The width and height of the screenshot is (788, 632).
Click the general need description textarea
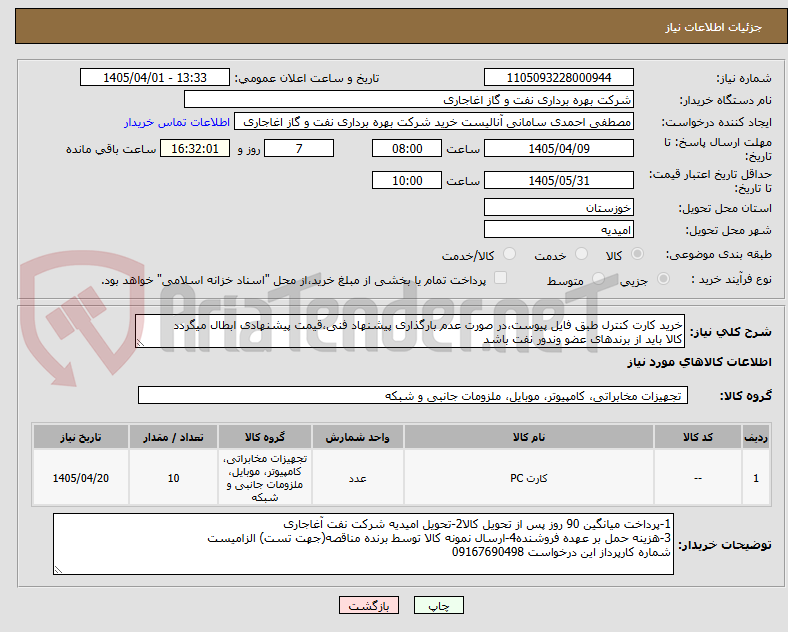pyautogui.click(x=410, y=332)
